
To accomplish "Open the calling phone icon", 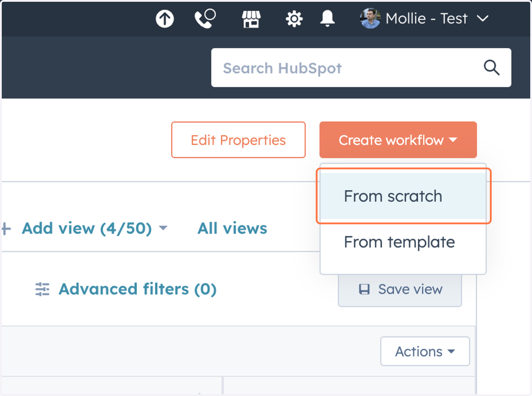I will click(205, 19).
